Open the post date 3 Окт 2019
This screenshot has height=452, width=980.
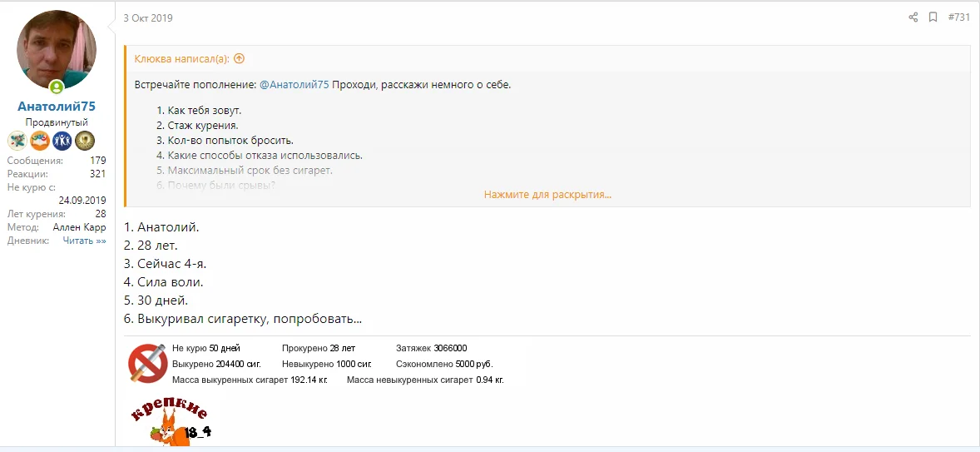148,18
